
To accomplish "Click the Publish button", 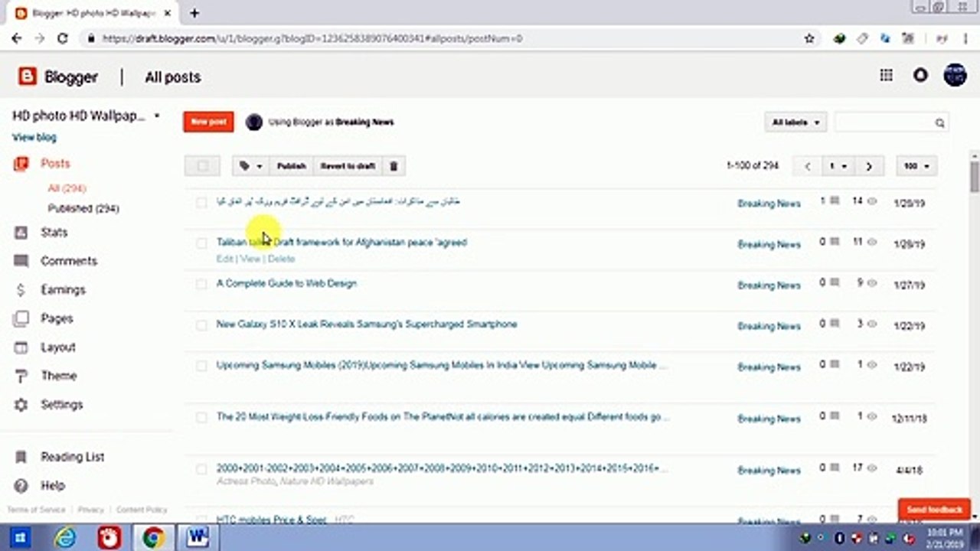I will coord(291,166).
